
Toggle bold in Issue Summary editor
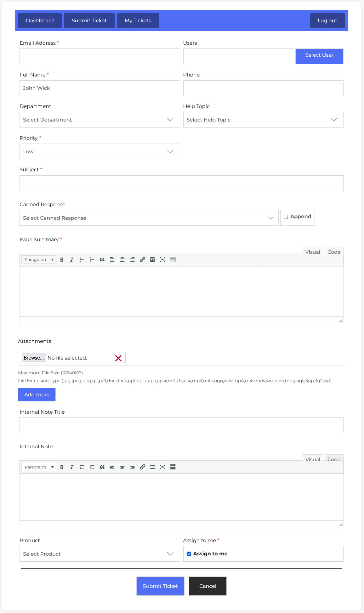(x=62, y=260)
